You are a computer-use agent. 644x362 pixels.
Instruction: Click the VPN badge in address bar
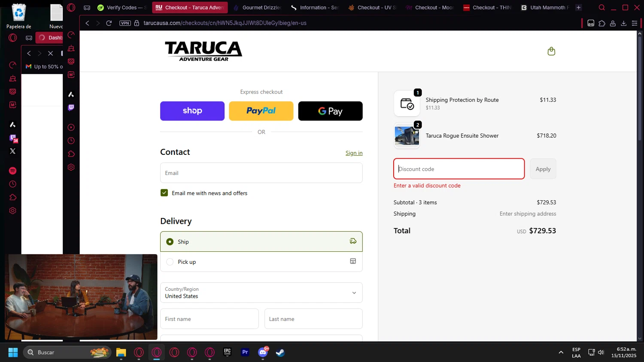click(x=125, y=23)
